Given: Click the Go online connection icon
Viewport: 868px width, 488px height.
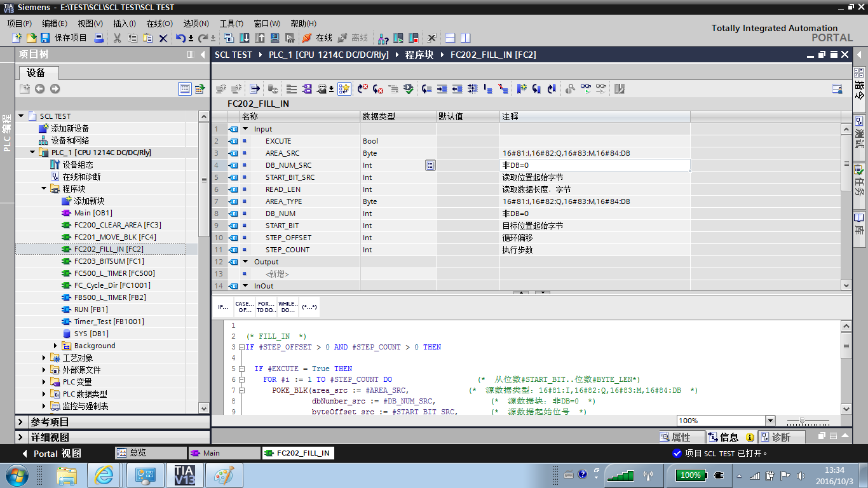Looking at the screenshot, I should [x=307, y=38].
